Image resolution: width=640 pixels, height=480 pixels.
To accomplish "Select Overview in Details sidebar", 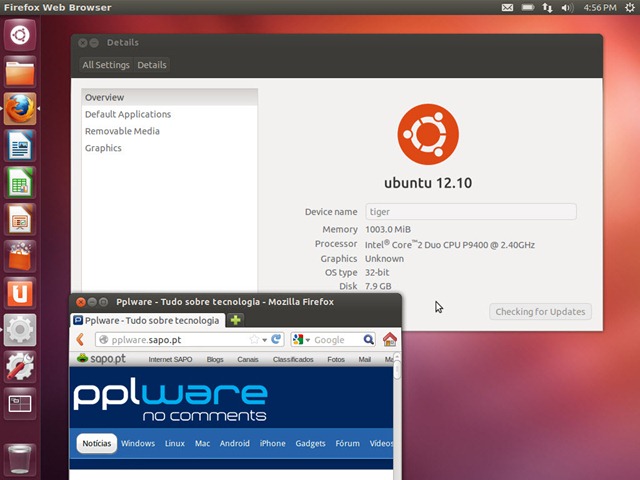I will pyautogui.click(x=169, y=97).
